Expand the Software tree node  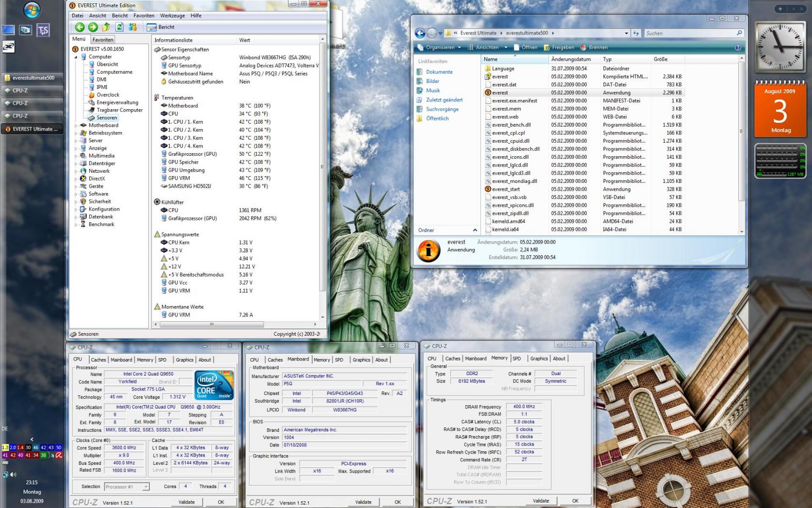tap(76, 194)
